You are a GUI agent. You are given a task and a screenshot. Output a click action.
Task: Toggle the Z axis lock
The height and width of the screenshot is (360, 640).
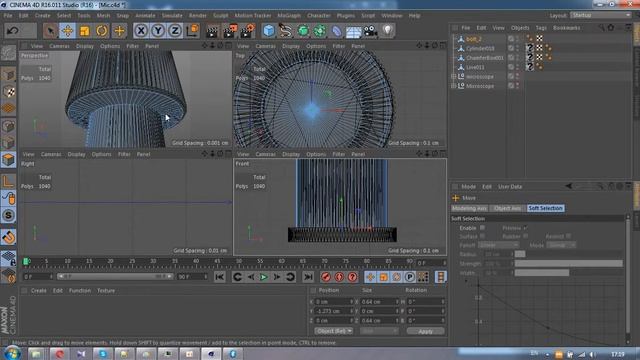[x=175, y=31]
